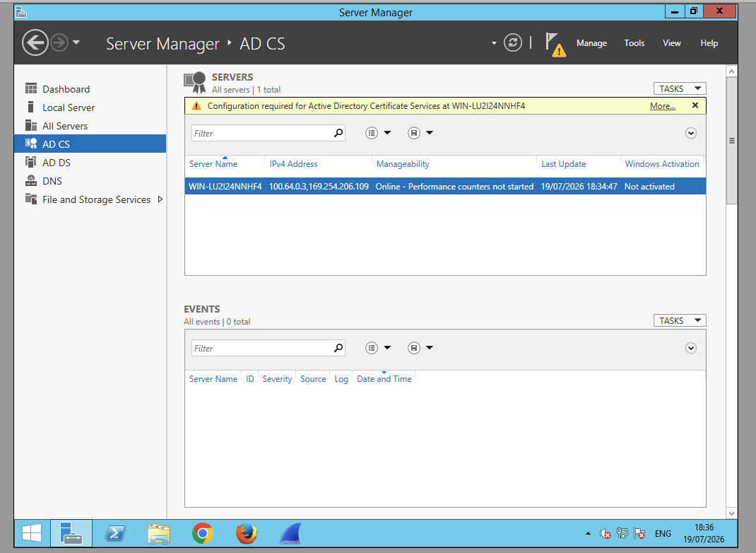Expand File and Storage Services arrow
This screenshot has height=553, width=756.
(160, 199)
